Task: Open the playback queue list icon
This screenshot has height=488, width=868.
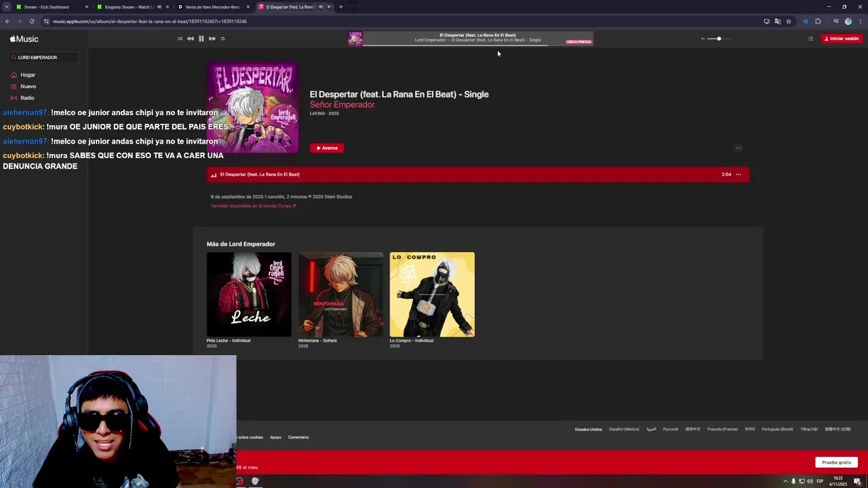Action: click(810, 39)
